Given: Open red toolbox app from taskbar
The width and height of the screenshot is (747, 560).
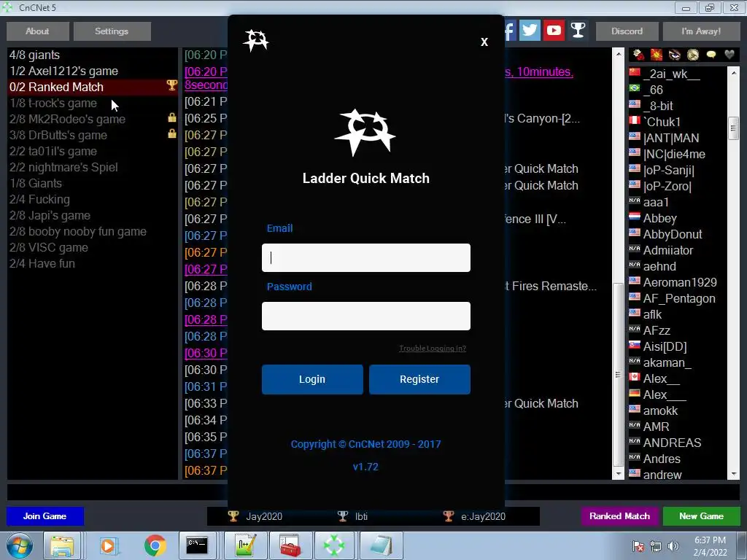Looking at the screenshot, I should 290,545.
